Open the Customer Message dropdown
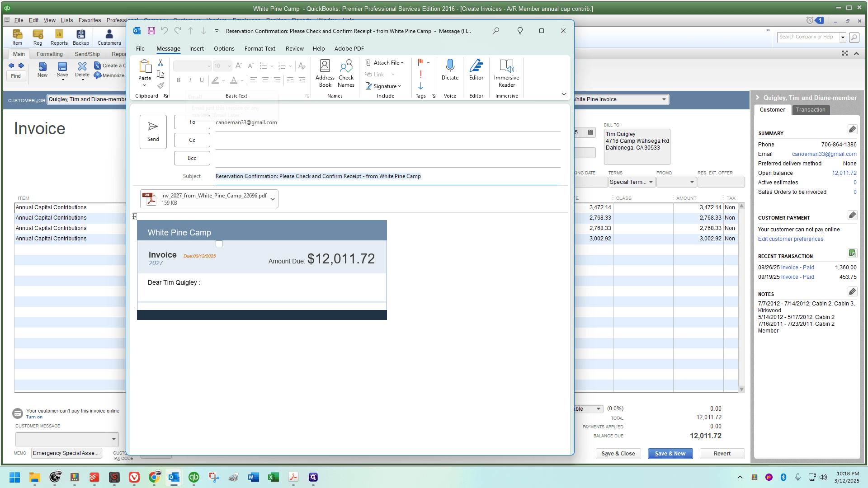Image resolution: width=868 pixels, height=488 pixels. 114,439
